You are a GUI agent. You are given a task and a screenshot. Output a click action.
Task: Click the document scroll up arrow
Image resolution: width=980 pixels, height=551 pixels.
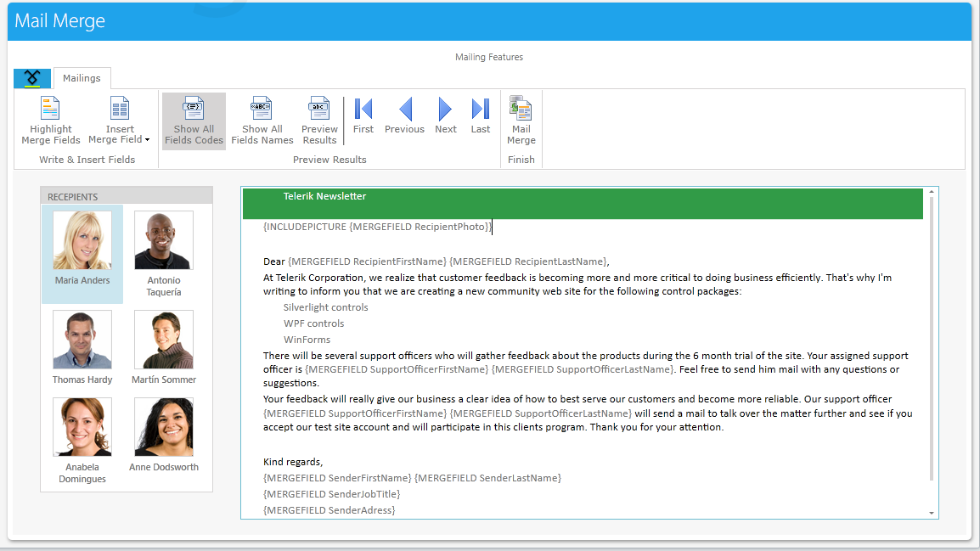click(932, 192)
